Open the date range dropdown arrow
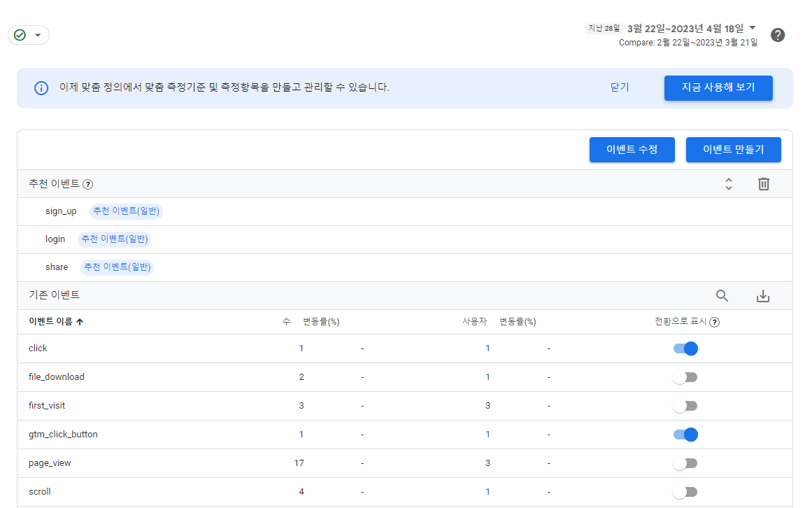 [753, 28]
